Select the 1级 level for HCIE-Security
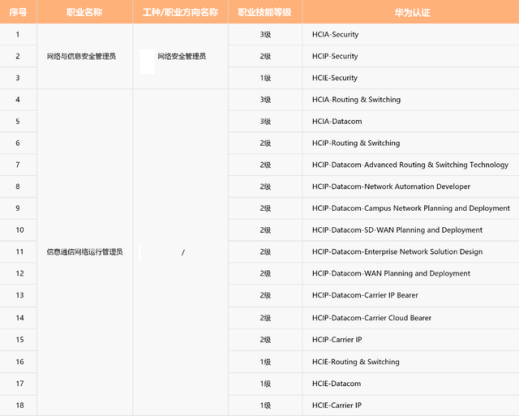The width and height of the screenshot is (520, 417). pos(265,78)
